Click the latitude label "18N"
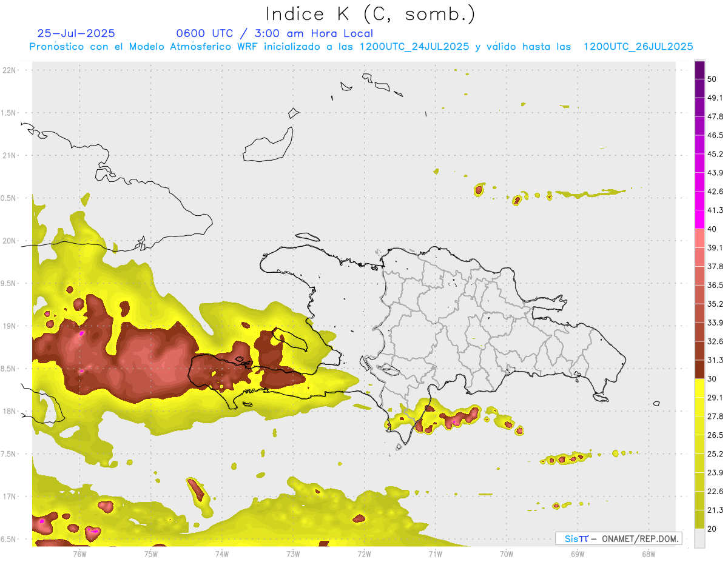Screen dimensions: 728x562 tap(10, 411)
